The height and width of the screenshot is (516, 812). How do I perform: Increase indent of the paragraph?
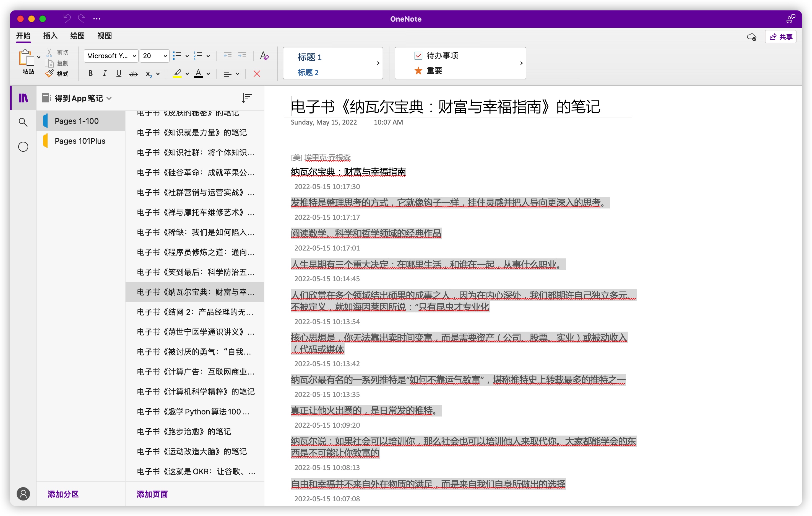point(242,56)
